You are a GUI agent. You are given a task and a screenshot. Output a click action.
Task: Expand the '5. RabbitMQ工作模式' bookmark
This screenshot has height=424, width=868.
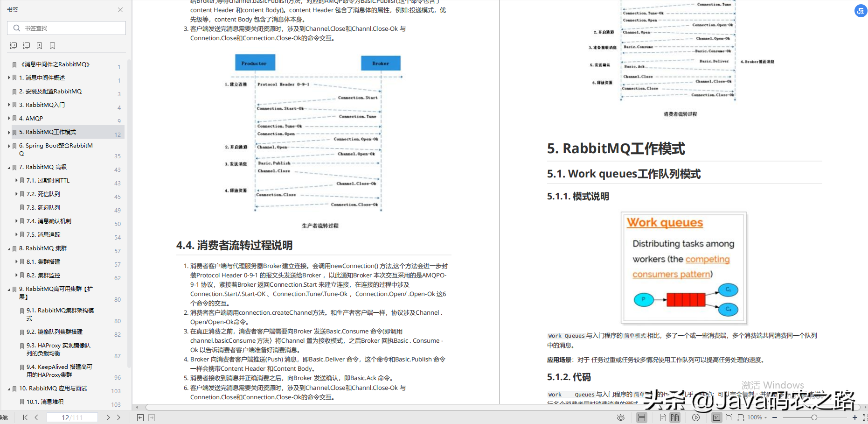(9, 132)
